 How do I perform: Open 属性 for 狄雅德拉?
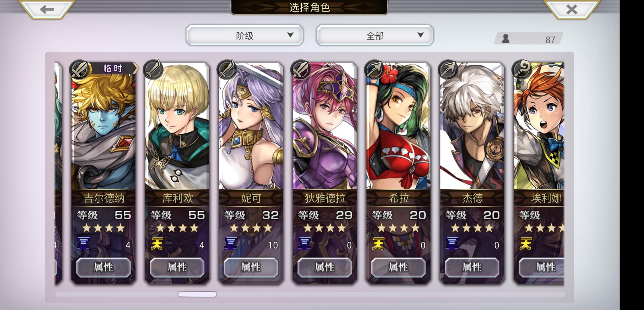[325, 267]
